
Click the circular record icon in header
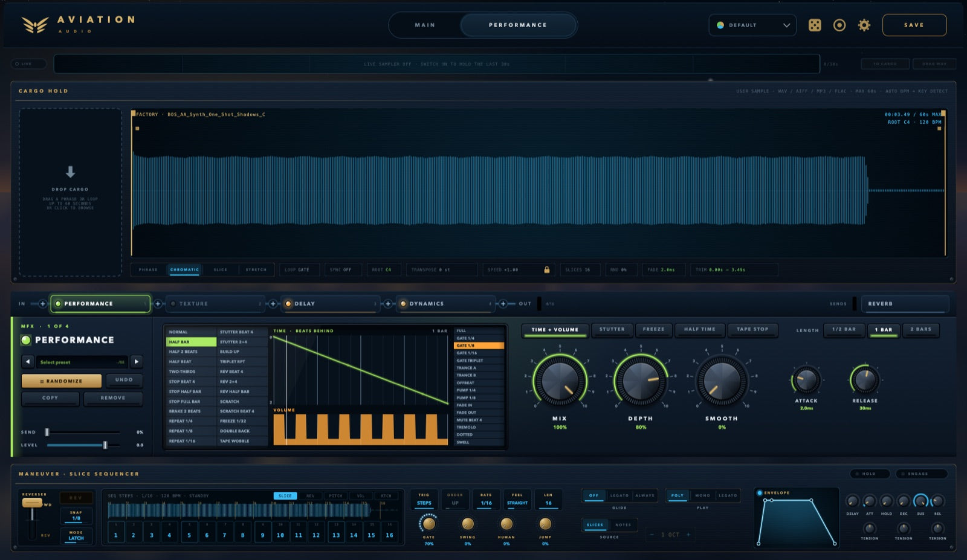pos(839,25)
